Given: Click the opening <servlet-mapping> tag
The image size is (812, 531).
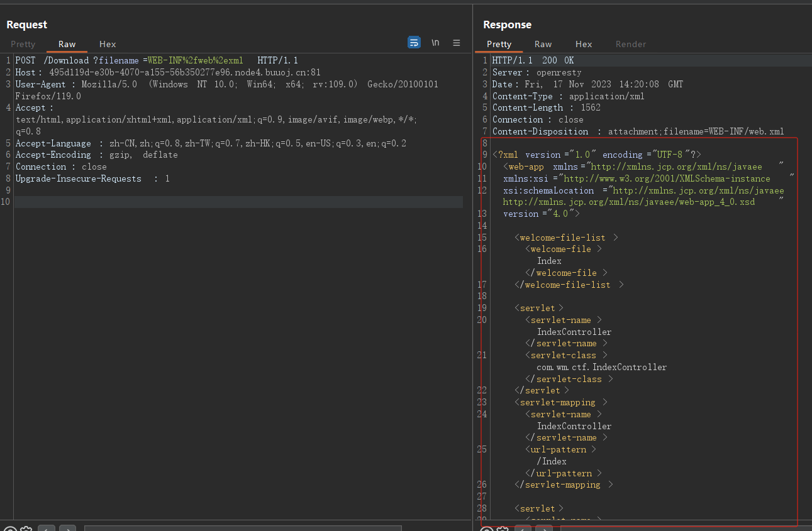Looking at the screenshot, I should tap(561, 402).
